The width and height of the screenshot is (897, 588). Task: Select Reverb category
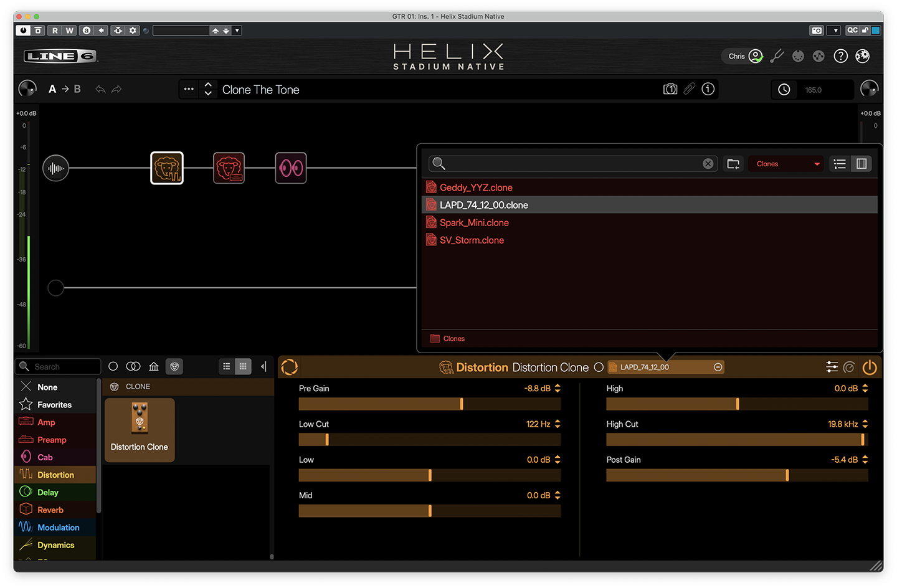tap(55, 510)
